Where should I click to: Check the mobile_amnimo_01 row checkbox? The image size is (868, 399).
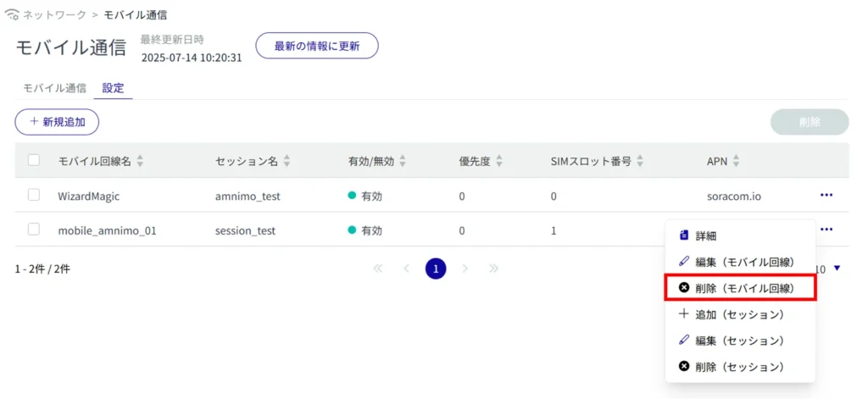pos(34,230)
